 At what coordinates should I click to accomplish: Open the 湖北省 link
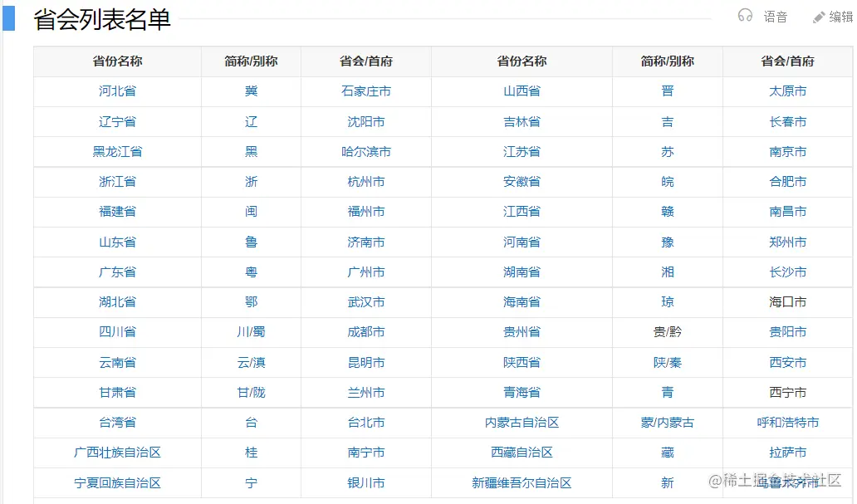pos(118,301)
